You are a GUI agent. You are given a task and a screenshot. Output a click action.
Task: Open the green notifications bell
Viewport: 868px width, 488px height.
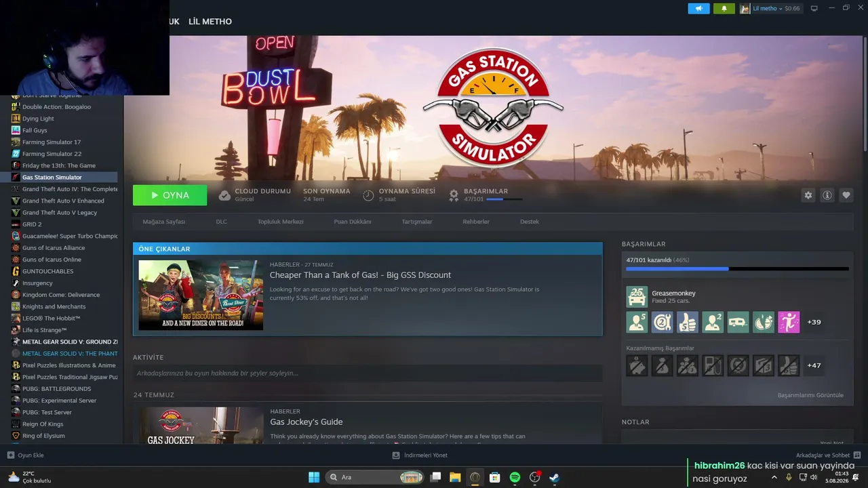coord(724,9)
